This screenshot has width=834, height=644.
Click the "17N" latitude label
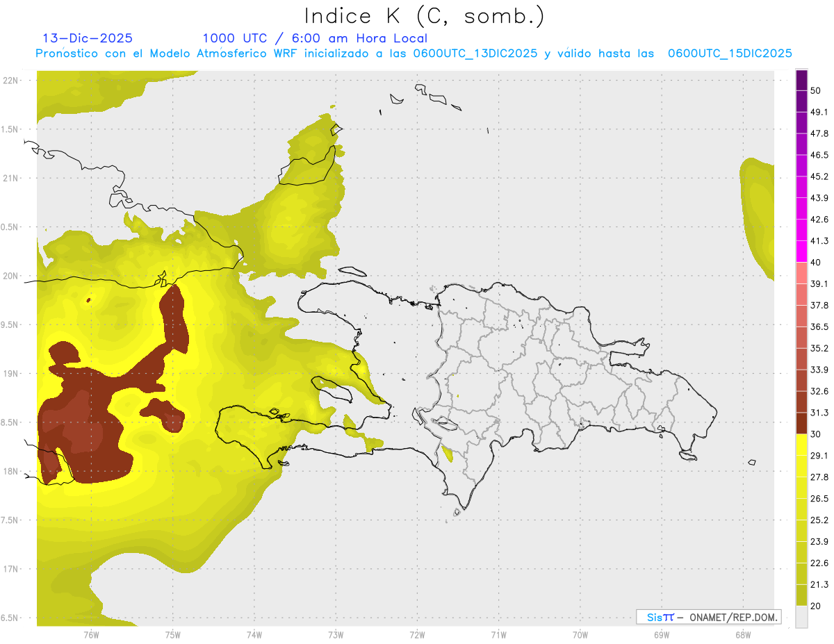pyautogui.click(x=10, y=569)
